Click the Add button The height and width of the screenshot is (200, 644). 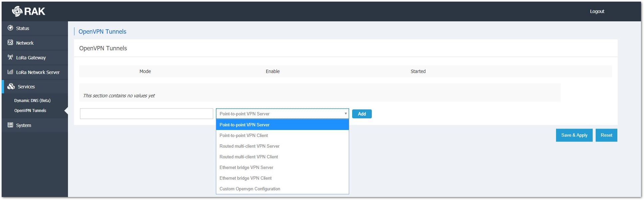362,114
